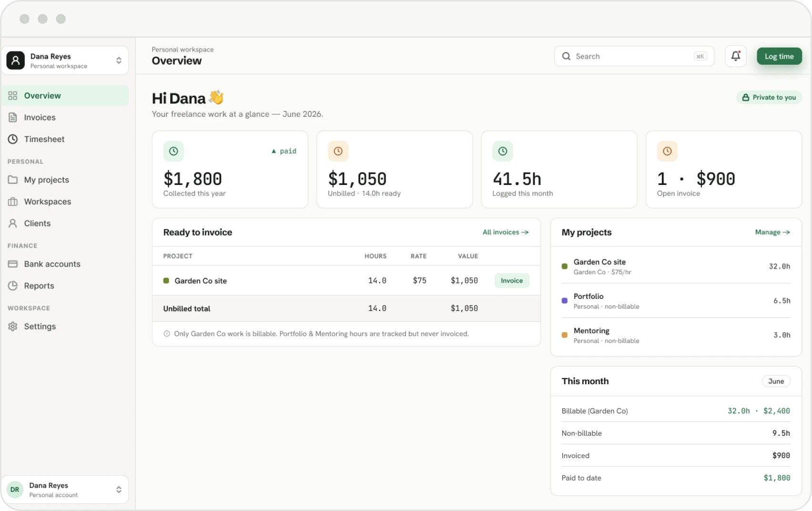Open the Portfolio project row
Viewport: 812px width, 511px height.
(x=676, y=301)
